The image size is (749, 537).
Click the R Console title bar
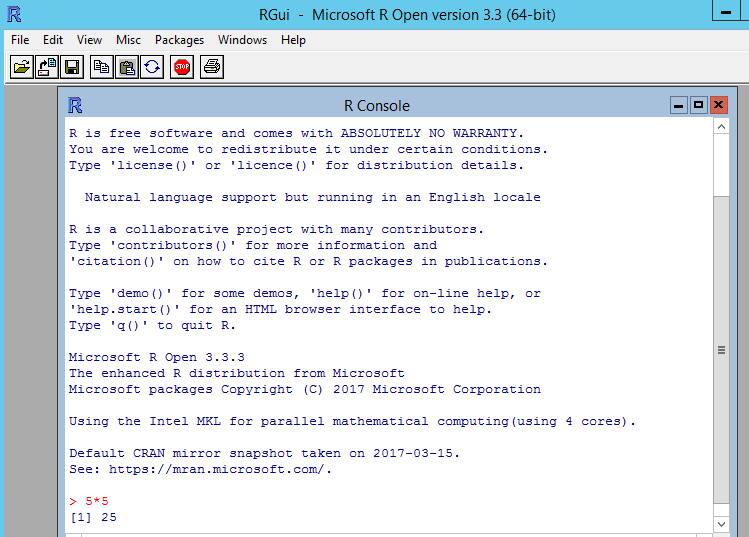[x=376, y=106]
